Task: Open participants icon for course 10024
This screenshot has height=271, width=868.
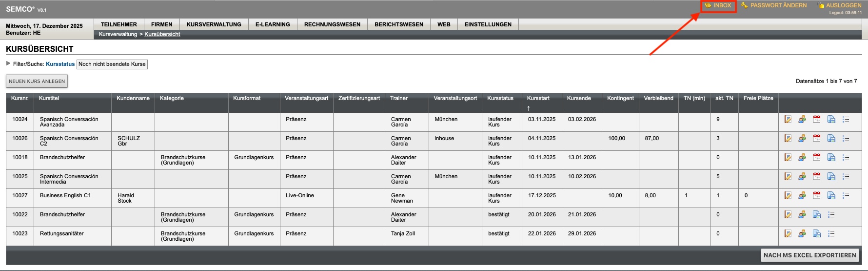Action: [x=802, y=120]
